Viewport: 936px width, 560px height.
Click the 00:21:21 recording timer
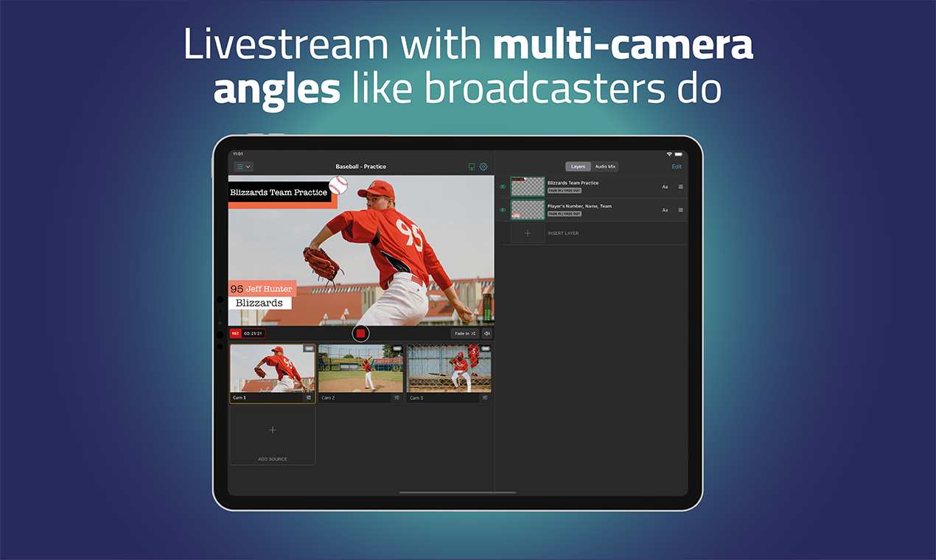pos(254,334)
